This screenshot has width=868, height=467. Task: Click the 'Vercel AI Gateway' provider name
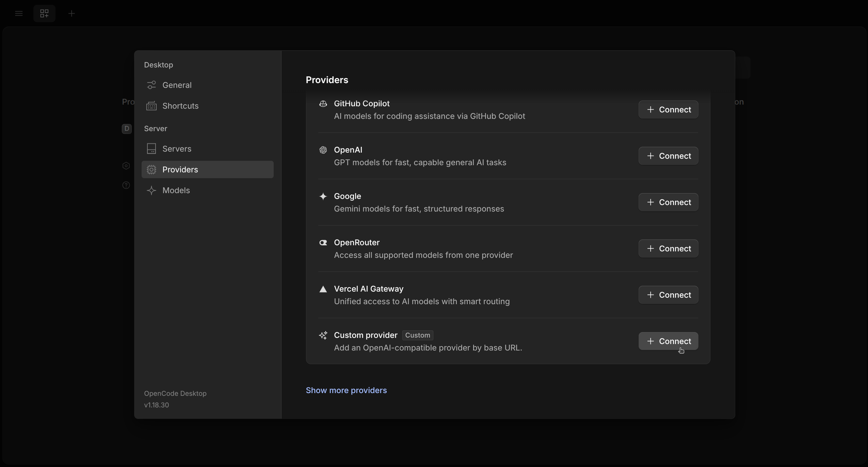point(369,289)
